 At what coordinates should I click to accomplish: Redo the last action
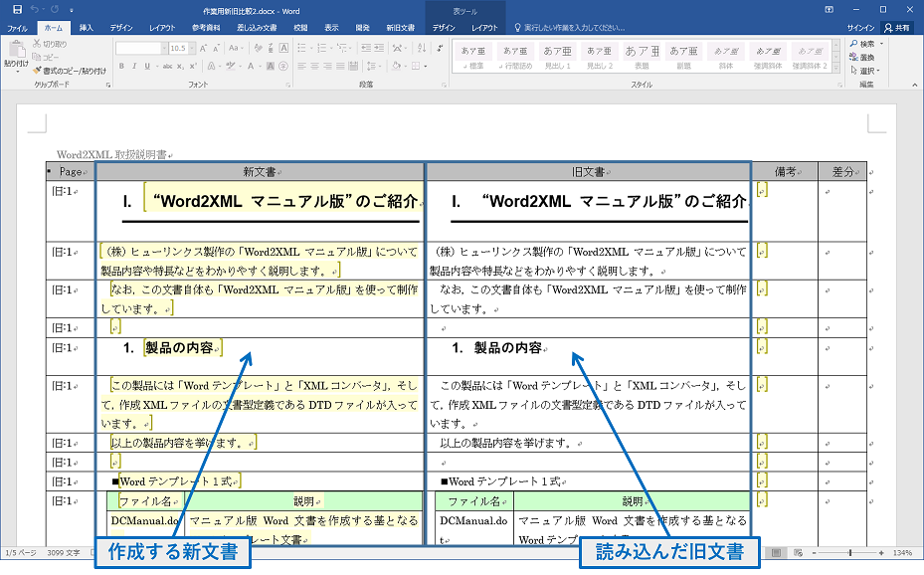55,9
